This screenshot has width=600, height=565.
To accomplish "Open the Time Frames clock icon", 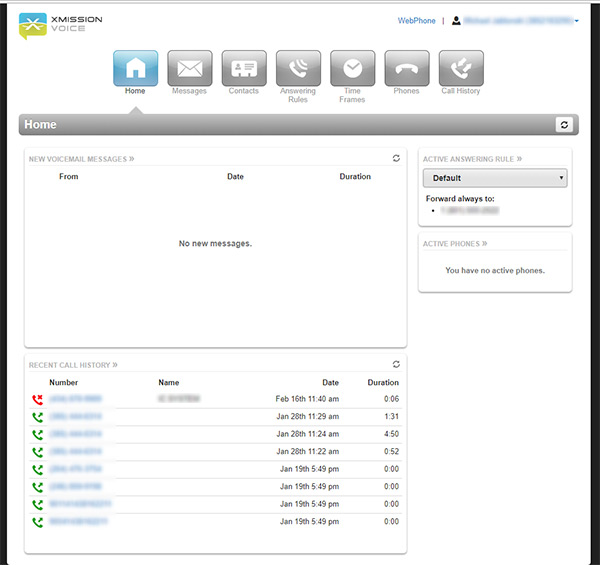I will 352,68.
